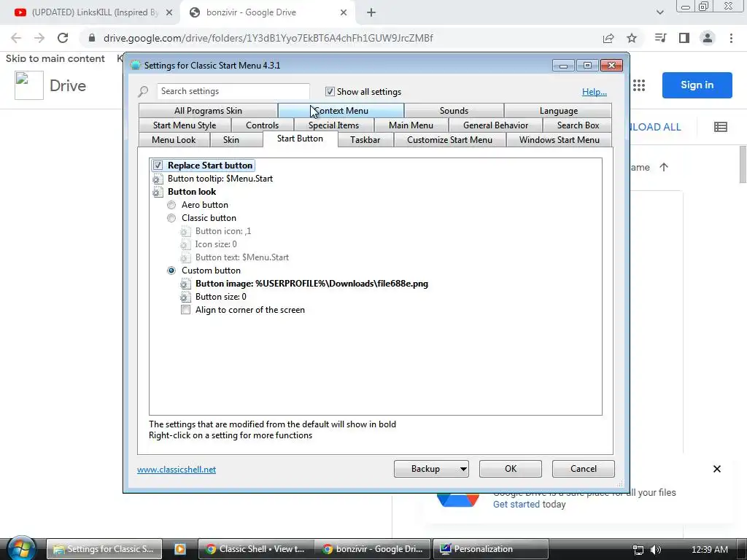Click the Chrome forward arrow

click(x=39, y=38)
